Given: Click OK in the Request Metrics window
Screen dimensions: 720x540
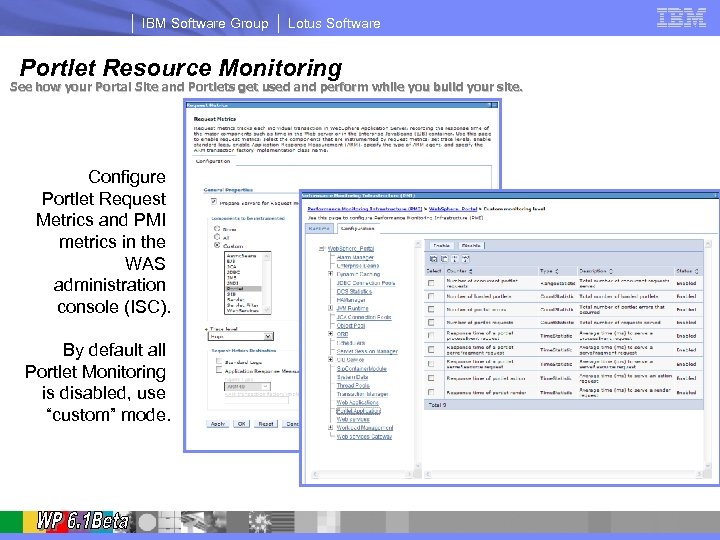Looking at the screenshot, I should pyautogui.click(x=241, y=424).
